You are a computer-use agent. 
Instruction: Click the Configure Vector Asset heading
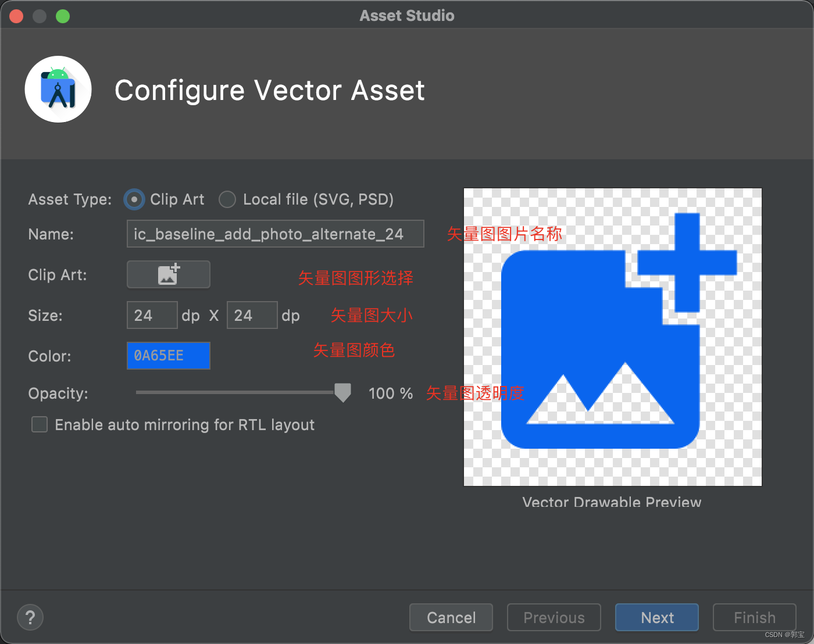pyautogui.click(x=270, y=91)
